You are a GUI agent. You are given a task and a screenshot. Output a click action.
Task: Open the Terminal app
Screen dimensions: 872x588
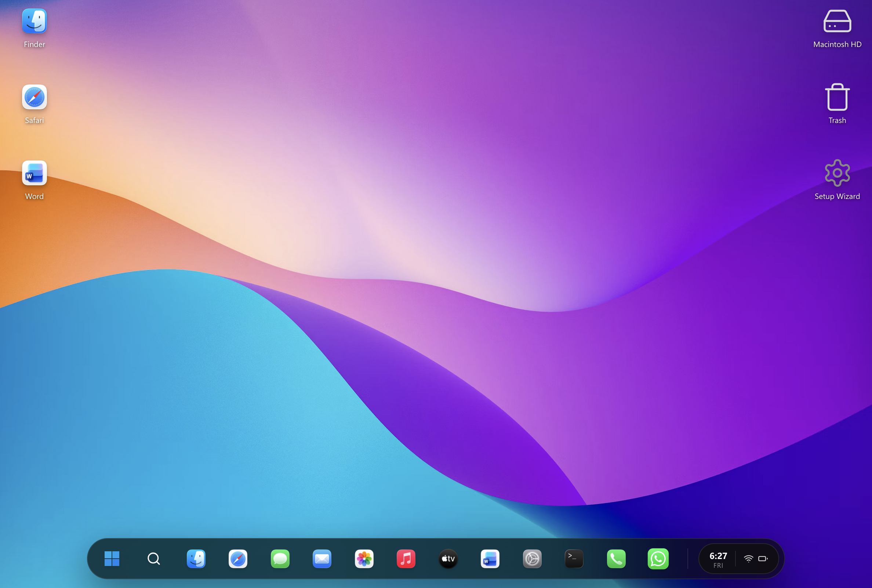click(574, 558)
